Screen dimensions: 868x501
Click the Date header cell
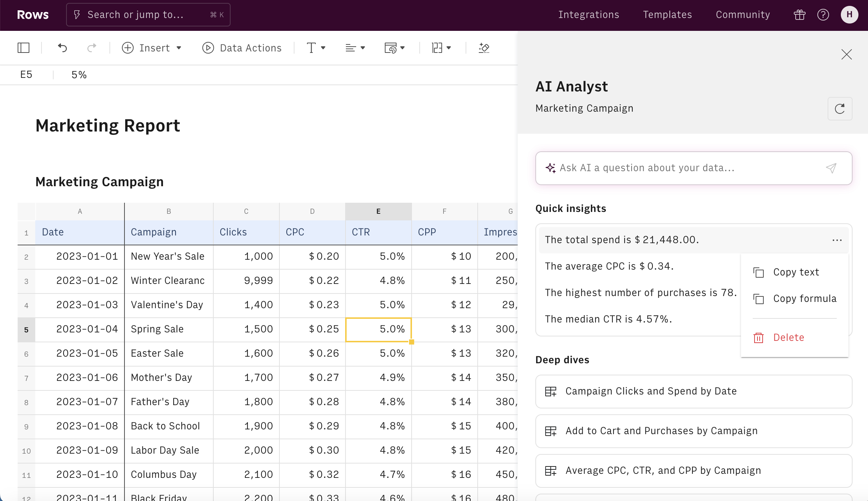pyautogui.click(x=80, y=233)
